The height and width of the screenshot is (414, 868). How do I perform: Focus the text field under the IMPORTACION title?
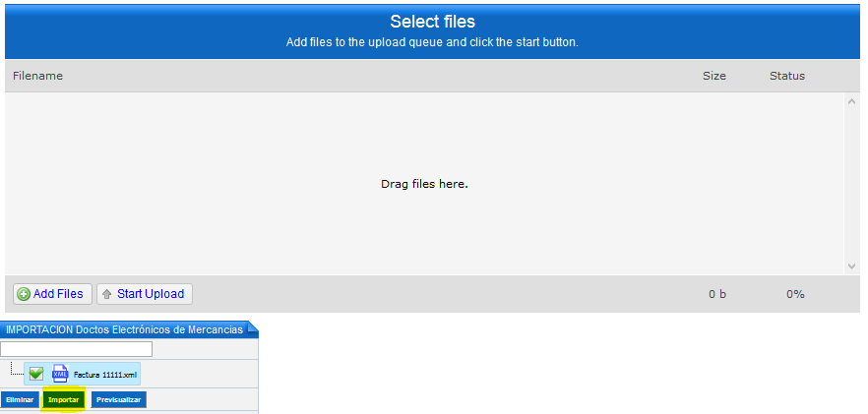tap(77, 349)
